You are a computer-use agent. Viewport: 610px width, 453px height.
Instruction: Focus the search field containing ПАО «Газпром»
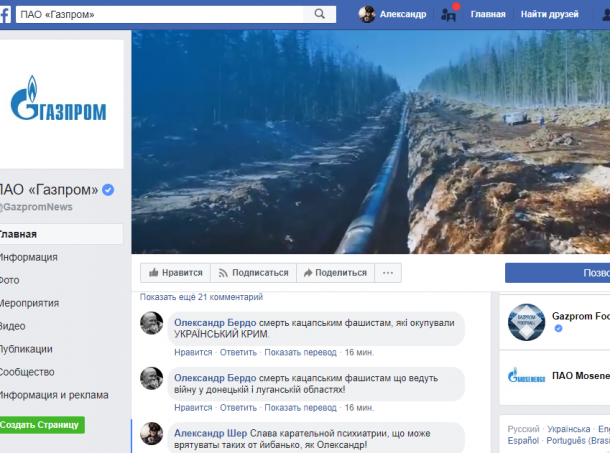point(160,14)
